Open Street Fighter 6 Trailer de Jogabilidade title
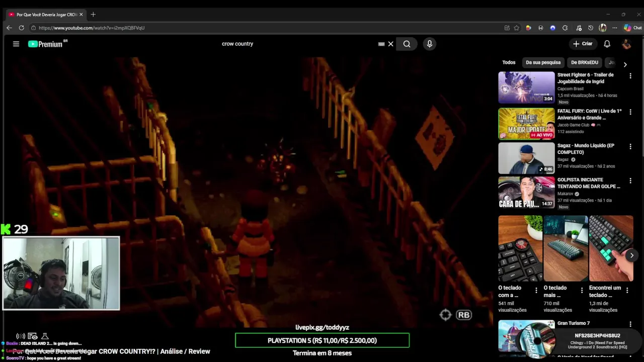Image resolution: width=644 pixels, height=362 pixels. pos(585,78)
